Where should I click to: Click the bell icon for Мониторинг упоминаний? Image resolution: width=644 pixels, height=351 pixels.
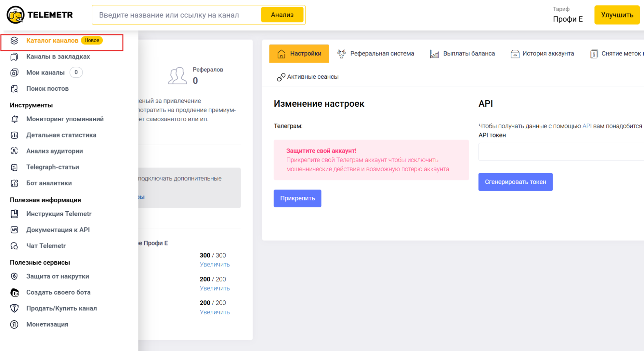[x=14, y=119]
